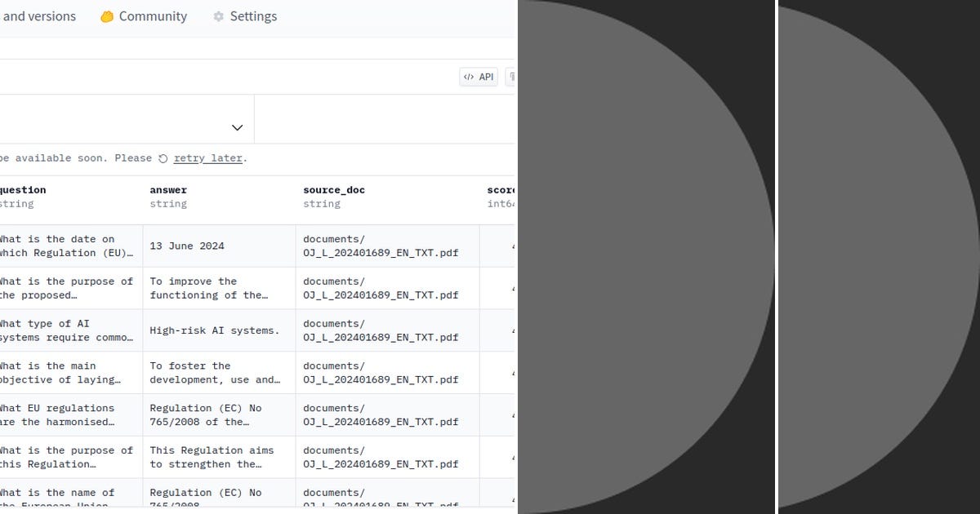Select the cell reading High-risk AI systems

pos(207,330)
